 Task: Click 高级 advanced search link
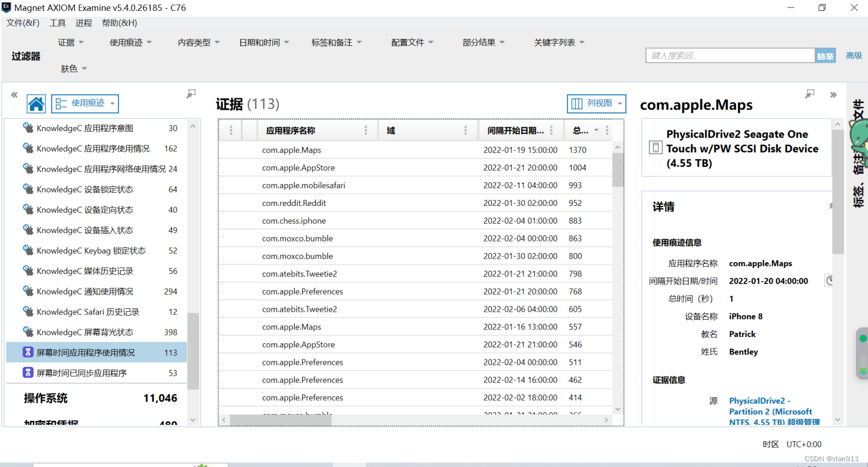854,56
